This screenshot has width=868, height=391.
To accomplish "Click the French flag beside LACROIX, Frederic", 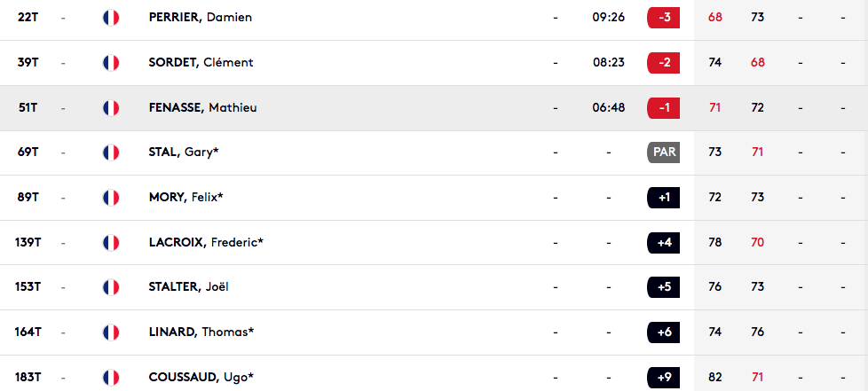I will click(111, 242).
